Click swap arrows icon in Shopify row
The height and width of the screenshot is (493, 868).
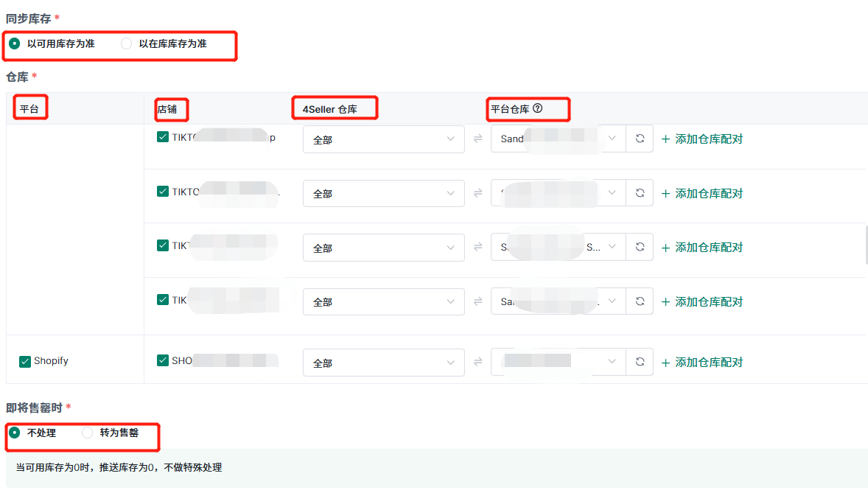click(x=477, y=362)
